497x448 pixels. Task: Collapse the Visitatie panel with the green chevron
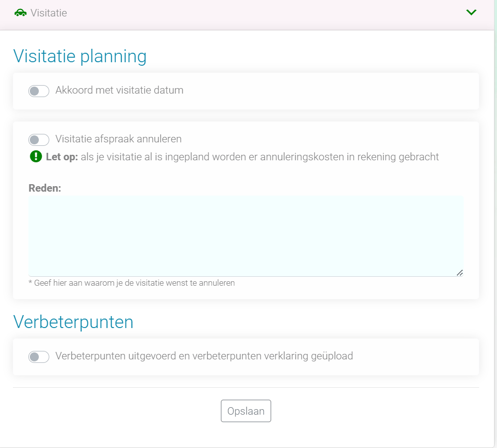pos(471,12)
